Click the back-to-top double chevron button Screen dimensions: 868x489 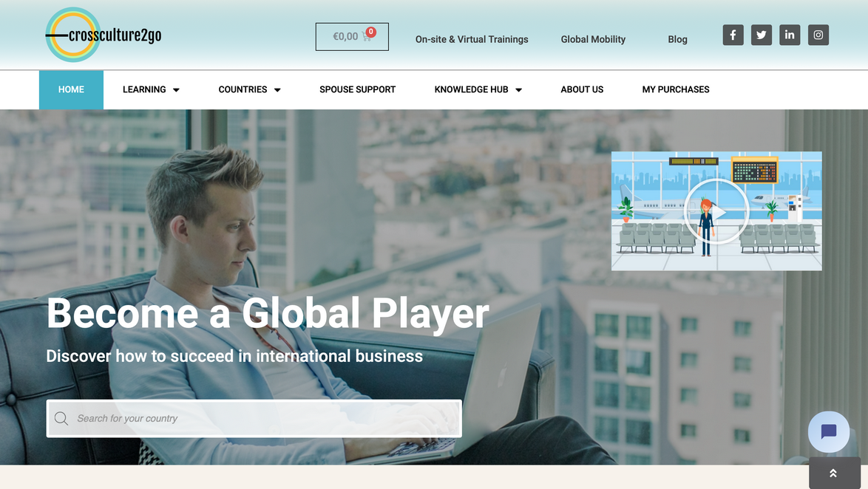point(834,473)
